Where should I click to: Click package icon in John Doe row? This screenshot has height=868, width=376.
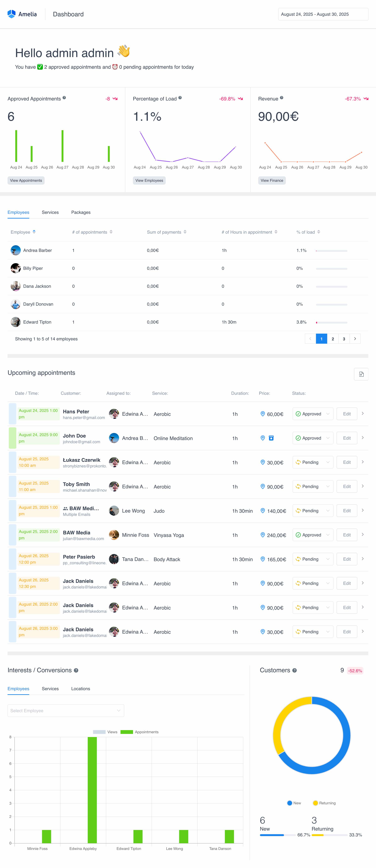271,438
